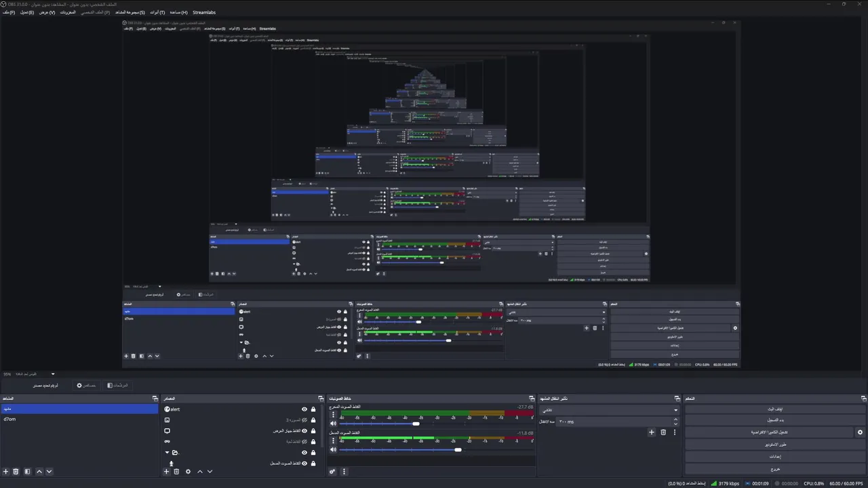
Task: Open the three-dot menu for التقاط الصوت المخرج
Action: pyautogui.click(x=333, y=413)
